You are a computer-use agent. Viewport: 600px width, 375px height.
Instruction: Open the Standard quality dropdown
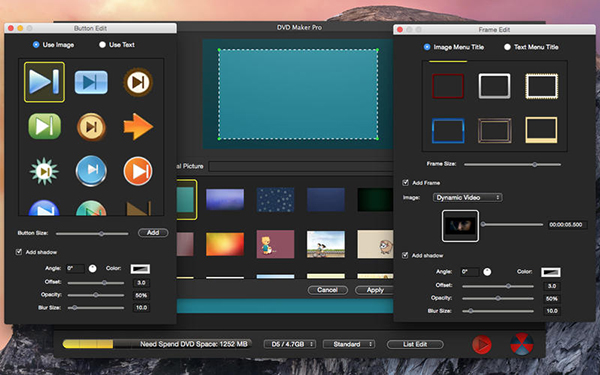349,344
